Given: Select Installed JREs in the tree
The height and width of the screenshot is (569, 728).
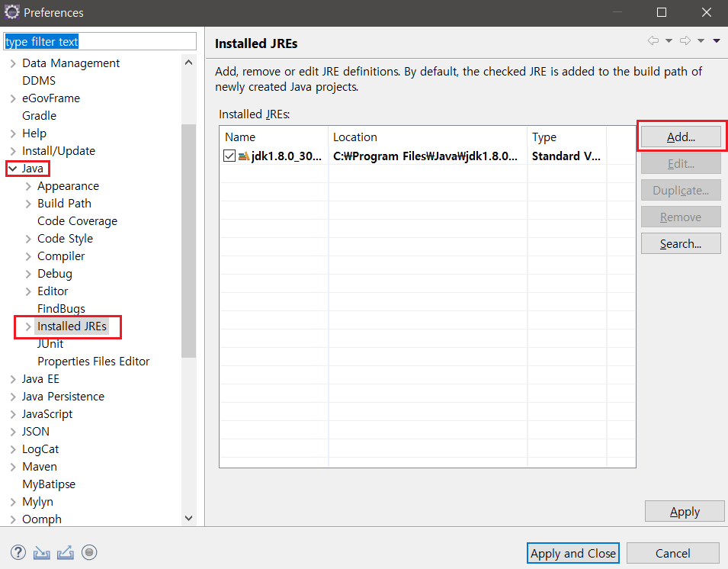Looking at the screenshot, I should pos(72,326).
